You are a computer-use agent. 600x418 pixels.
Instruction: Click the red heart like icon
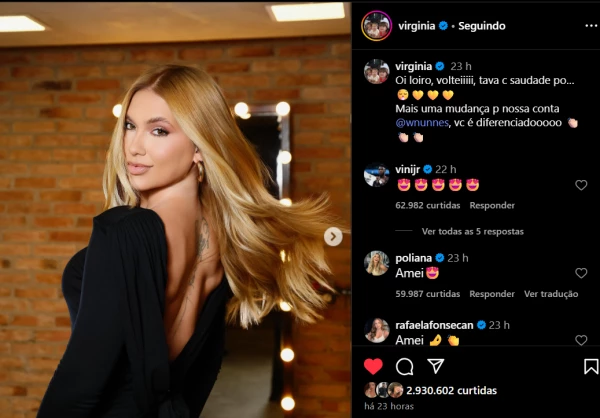(x=373, y=366)
